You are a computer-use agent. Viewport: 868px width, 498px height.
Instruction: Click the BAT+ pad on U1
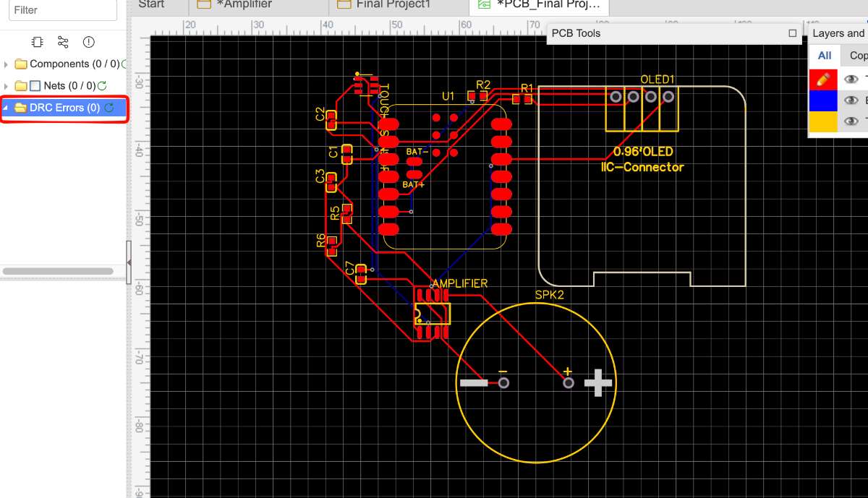(414, 174)
